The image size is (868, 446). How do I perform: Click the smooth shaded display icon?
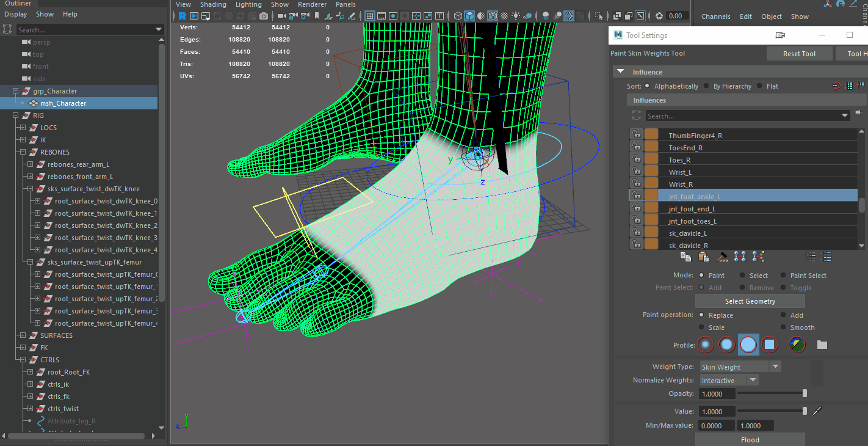pos(469,16)
